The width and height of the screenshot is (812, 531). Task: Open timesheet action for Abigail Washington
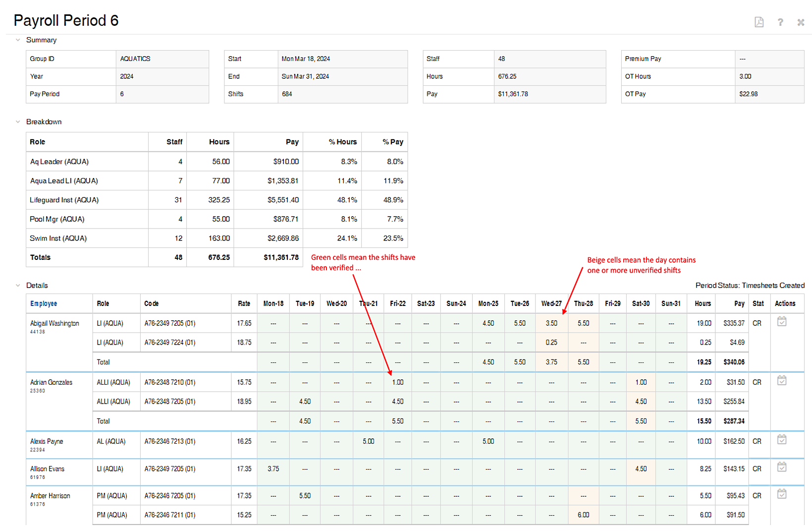pos(782,321)
